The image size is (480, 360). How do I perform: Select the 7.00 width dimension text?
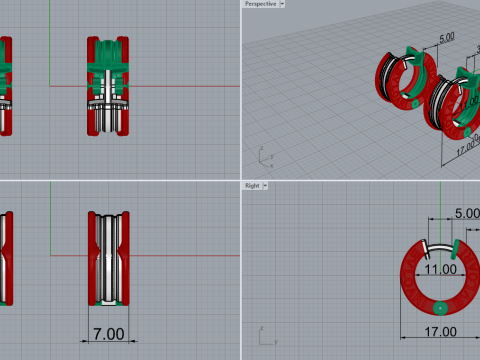tap(109, 334)
